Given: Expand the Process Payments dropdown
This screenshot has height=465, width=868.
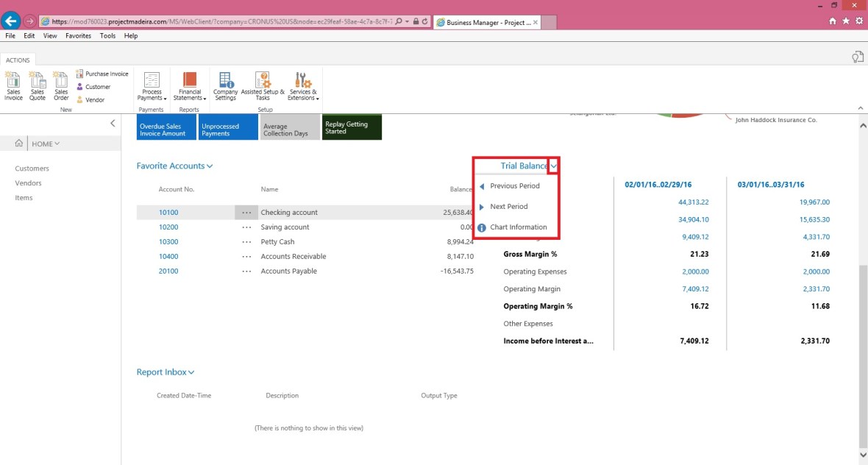Looking at the screenshot, I should tap(152, 87).
